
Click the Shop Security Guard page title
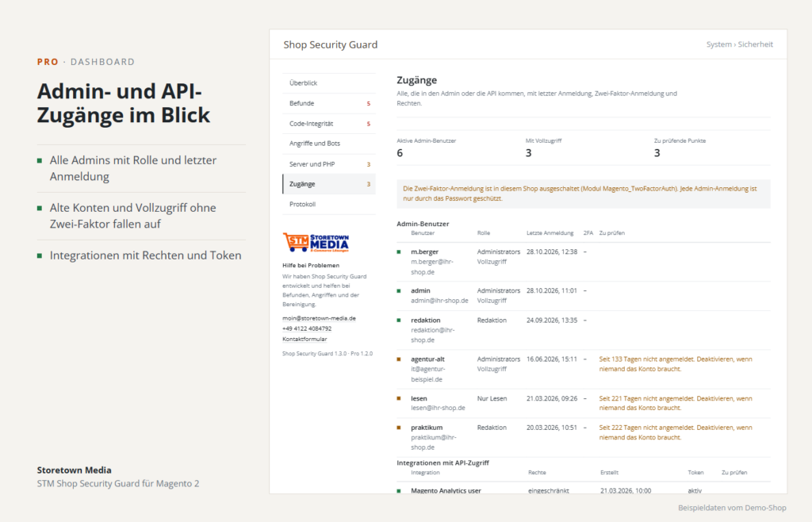tap(331, 45)
